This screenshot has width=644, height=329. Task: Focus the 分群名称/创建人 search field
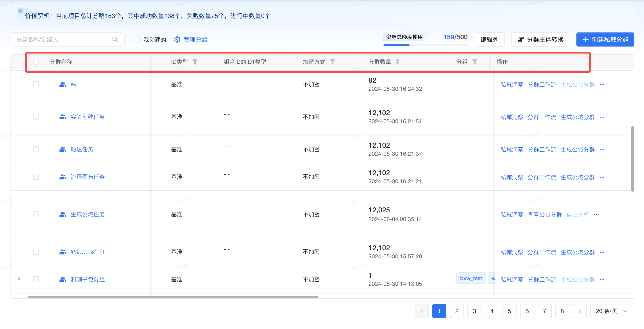[68, 39]
